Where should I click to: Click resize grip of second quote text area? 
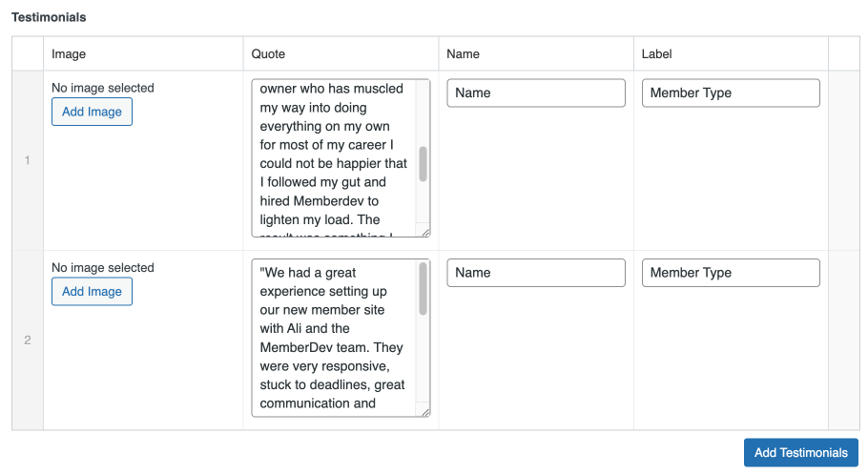pyautogui.click(x=425, y=412)
